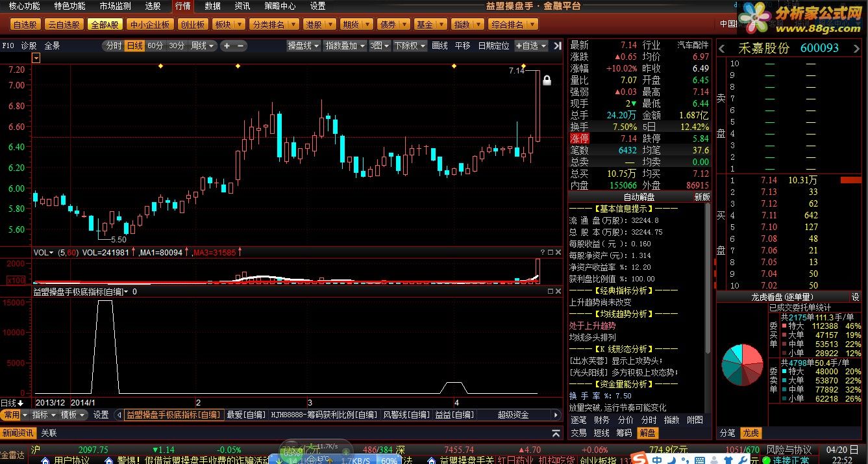Open the 龙虎看盘 settings 设 button
The image size is (868, 464).
click(856, 296)
